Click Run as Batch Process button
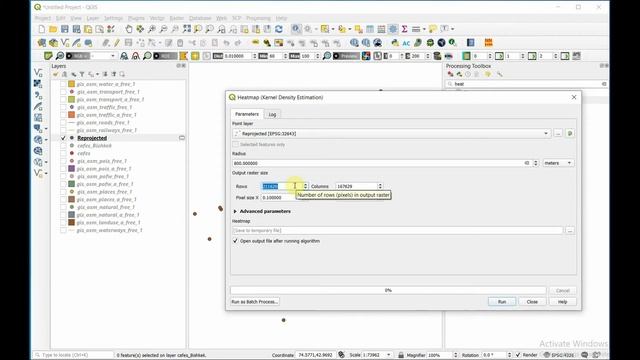 (255, 302)
